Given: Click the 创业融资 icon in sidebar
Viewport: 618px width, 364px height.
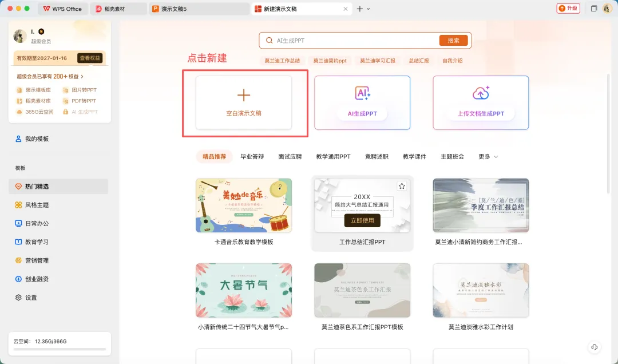Looking at the screenshot, I should (18, 279).
